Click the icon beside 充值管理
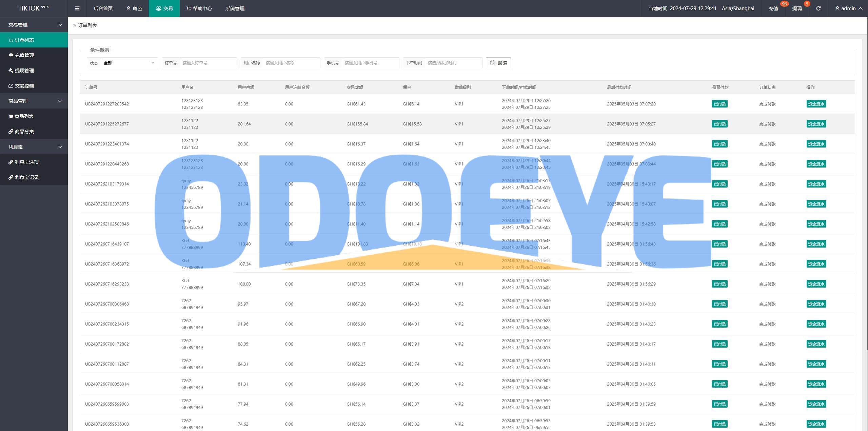The width and height of the screenshot is (868, 431). click(x=11, y=55)
